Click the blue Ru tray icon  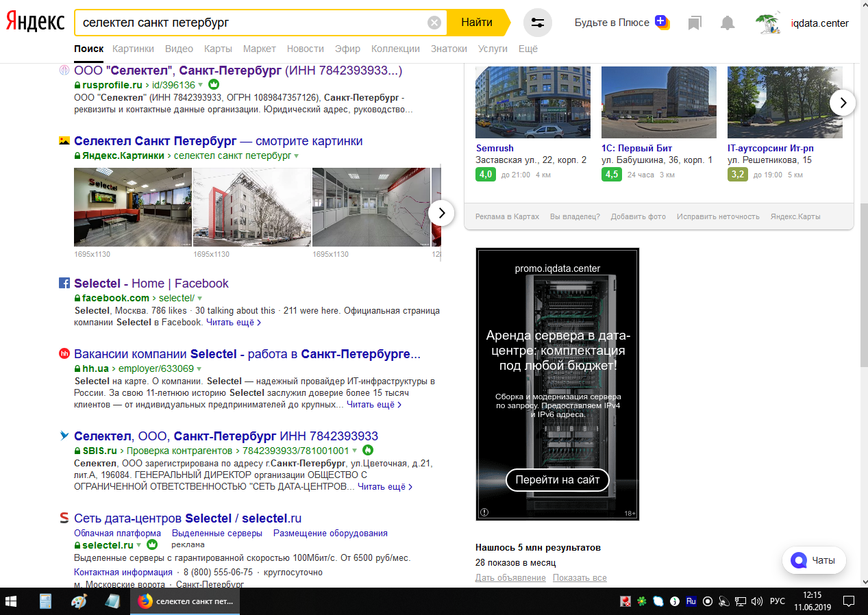[691, 601]
